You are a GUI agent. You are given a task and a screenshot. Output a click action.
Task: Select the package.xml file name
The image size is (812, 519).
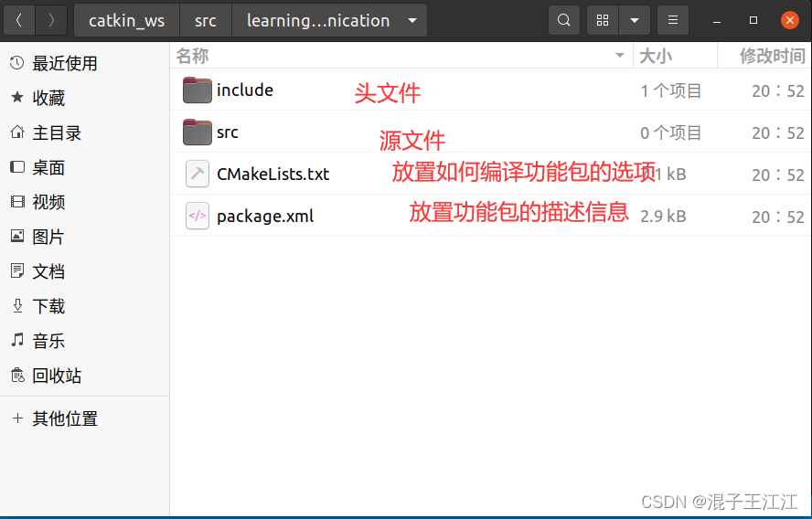click(265, 217)
